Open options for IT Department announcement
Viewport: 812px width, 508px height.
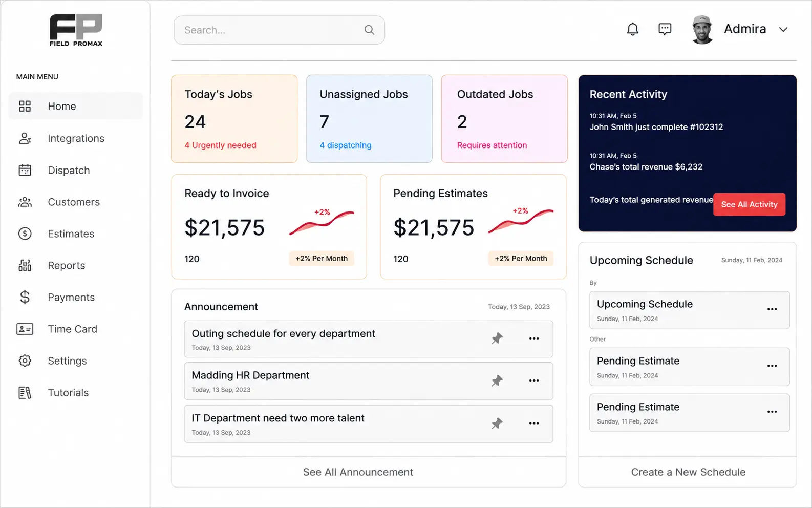(534, 424)
